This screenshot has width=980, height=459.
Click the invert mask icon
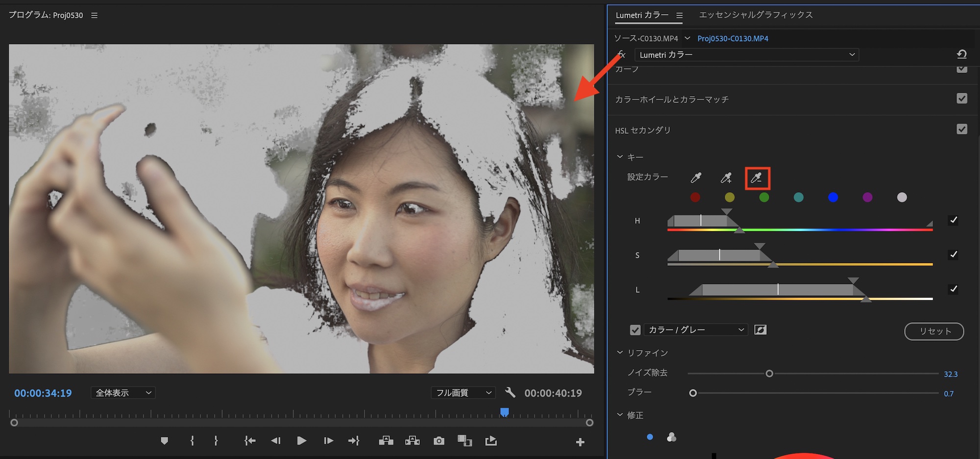click(x=760, y=330)
